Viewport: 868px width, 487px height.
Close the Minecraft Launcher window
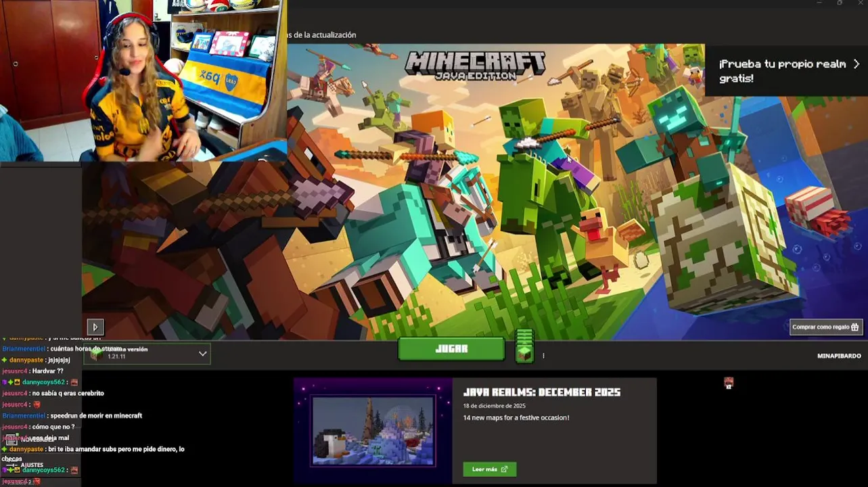pyautogui.click(x=860, y=3)
